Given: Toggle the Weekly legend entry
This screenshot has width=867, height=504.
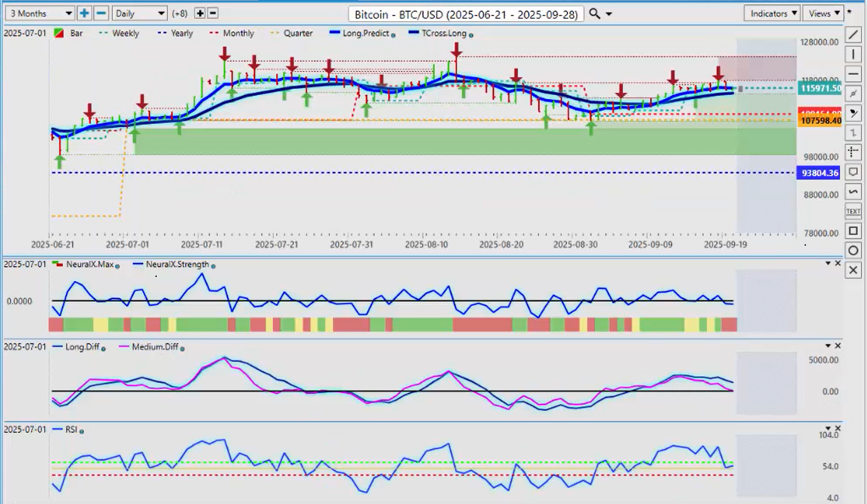Looking at the screenshot, I should click(x=125, y=33).
